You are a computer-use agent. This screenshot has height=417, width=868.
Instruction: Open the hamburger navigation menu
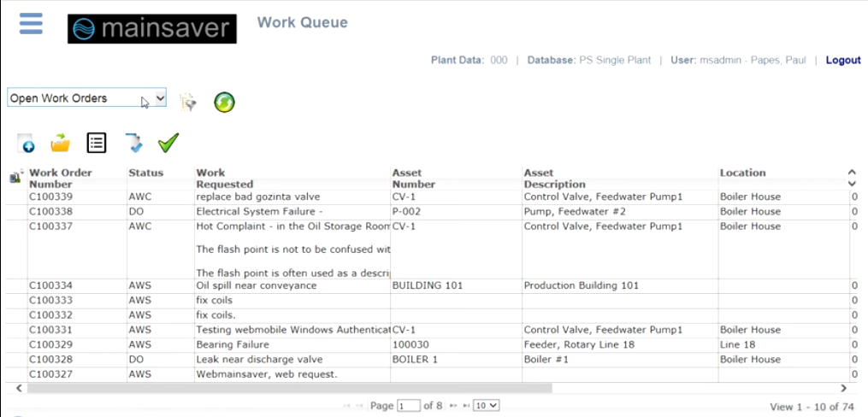click(31, 24)
